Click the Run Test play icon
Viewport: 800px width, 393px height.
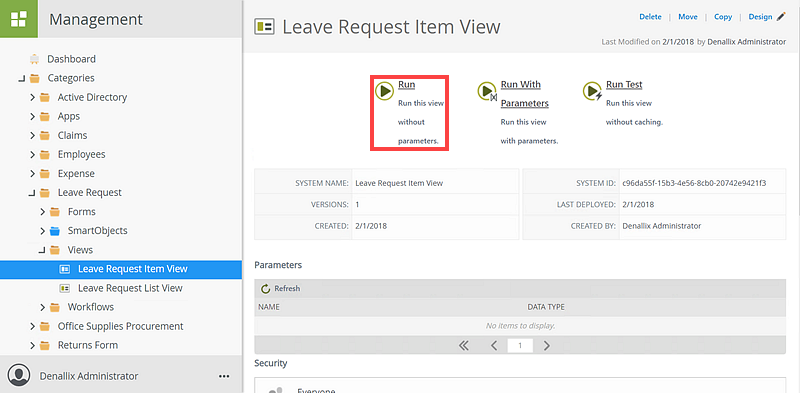tap(592, 91)
